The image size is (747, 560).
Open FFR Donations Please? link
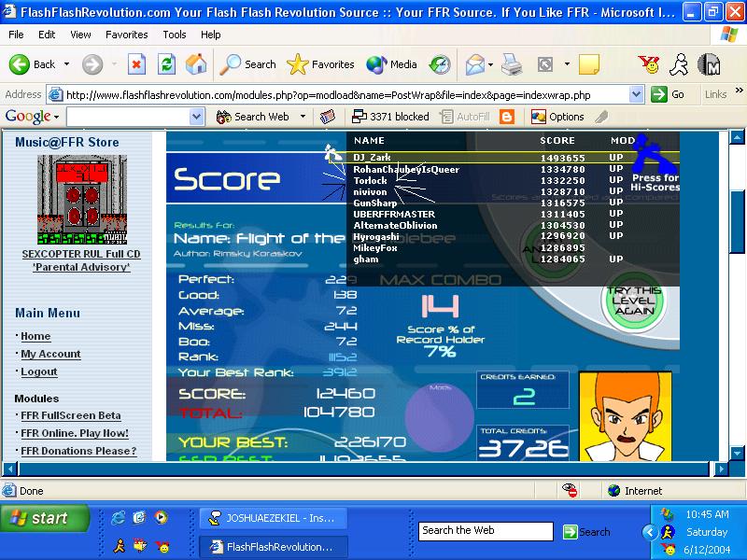(78, 451)
